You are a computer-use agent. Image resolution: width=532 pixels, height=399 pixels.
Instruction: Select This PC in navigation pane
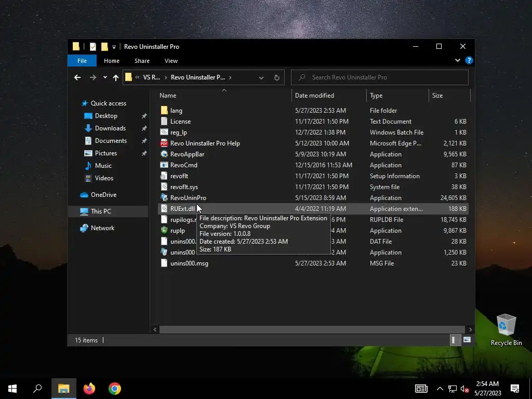[108, 211]
